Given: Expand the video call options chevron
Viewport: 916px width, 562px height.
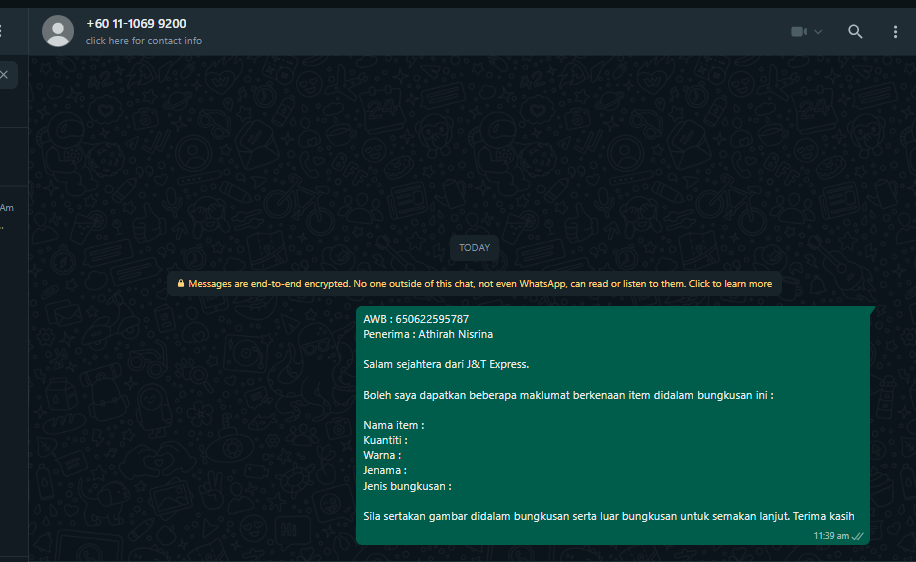Looking at the screenshot, I should (x=818, y=32).
